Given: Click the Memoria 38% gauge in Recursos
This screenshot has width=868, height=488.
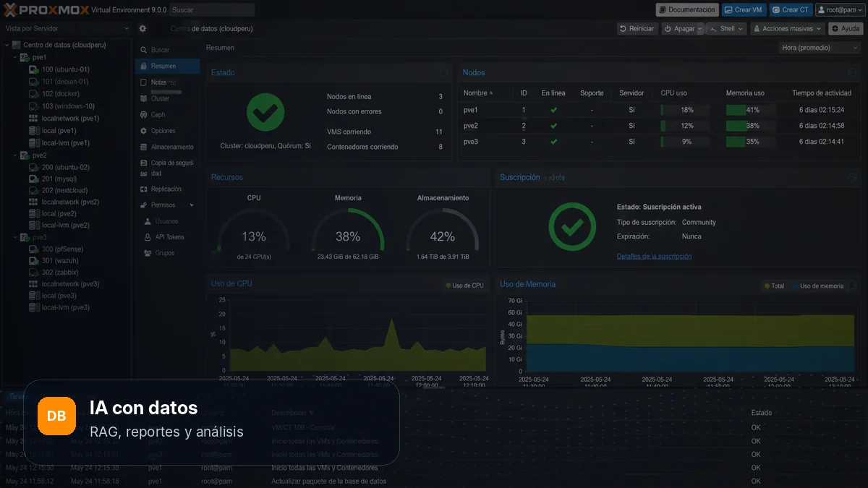Looking at the screenshot, I should click(348, 235).
